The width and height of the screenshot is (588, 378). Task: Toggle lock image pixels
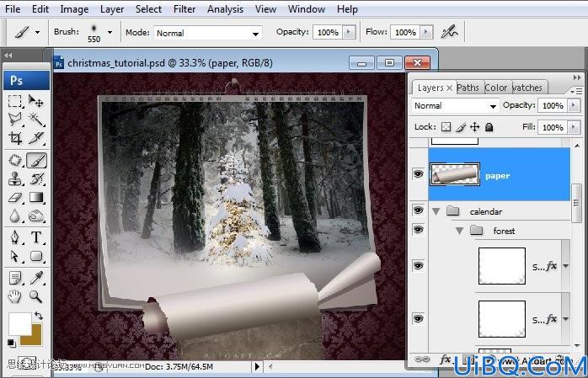click(461, 127)
